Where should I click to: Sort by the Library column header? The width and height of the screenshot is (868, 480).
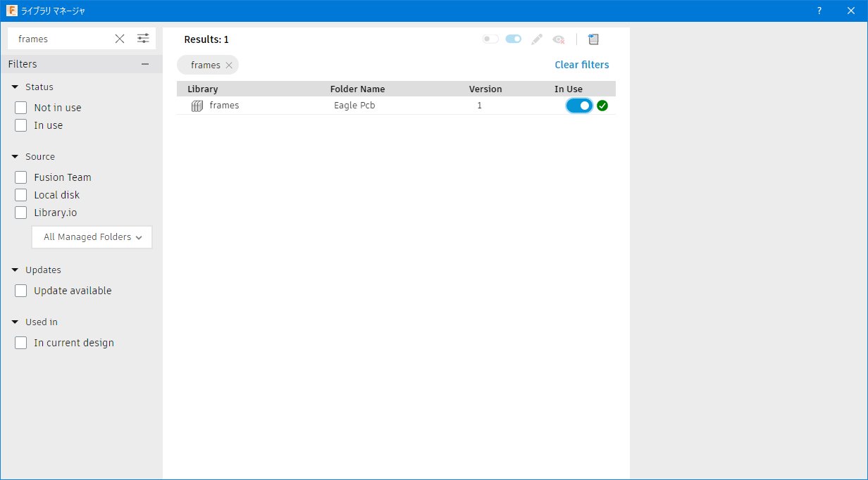pyautogui.click(x=203, y=89)
